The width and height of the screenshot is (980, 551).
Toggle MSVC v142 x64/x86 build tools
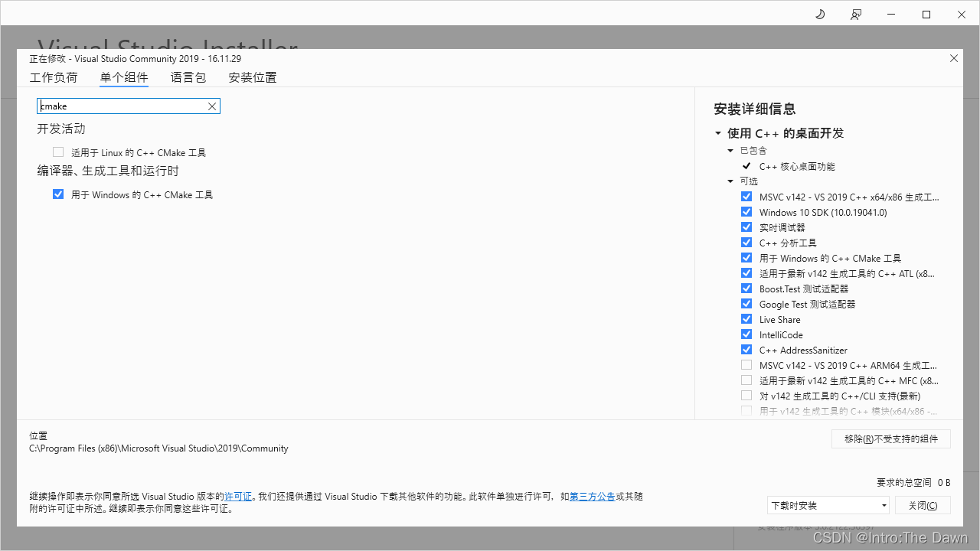click(x=746, y=197)
